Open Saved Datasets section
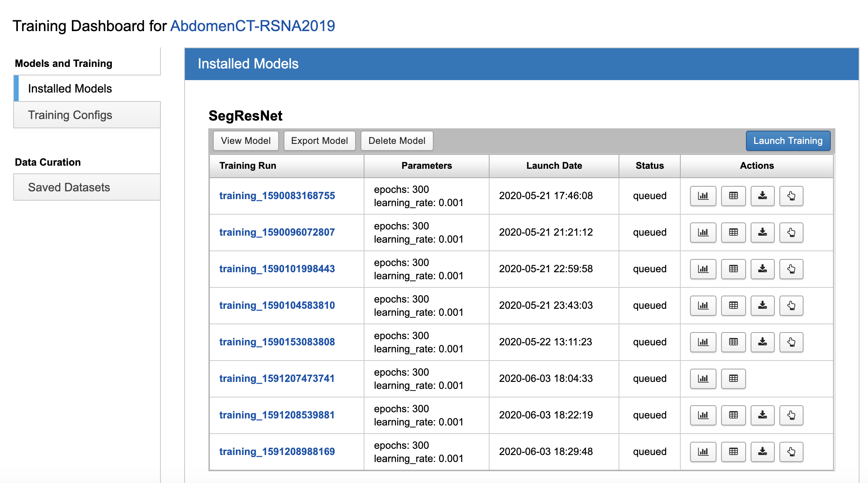Screen dimensions: 868x483 (69, 187)
